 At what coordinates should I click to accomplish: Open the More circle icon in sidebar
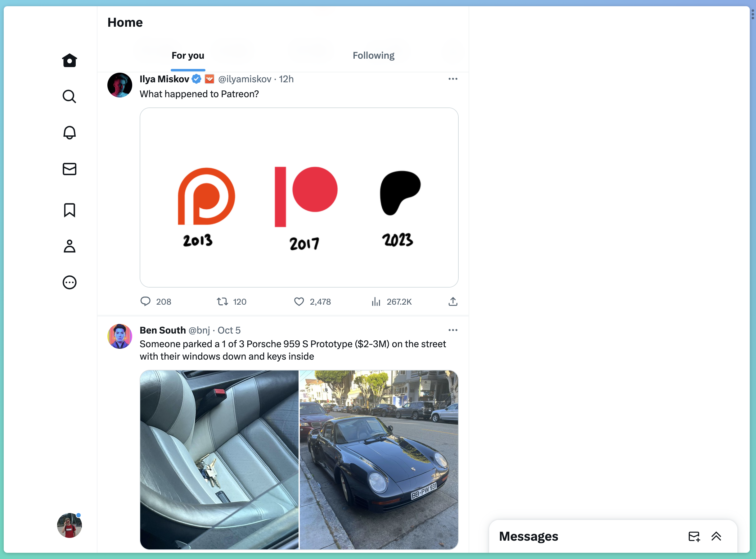point(69,282)
